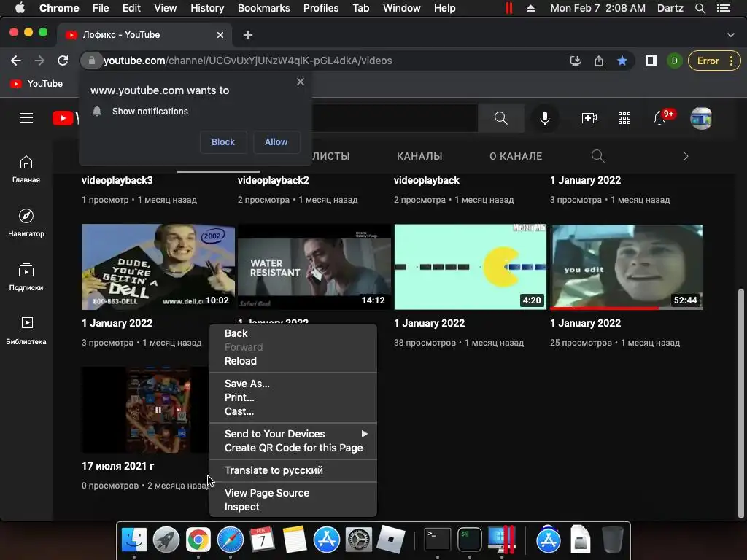Open WATER RESISTANT thumbnail video 14:12
Viewport: 747px width, 560px height.
(x=314, y=267)
